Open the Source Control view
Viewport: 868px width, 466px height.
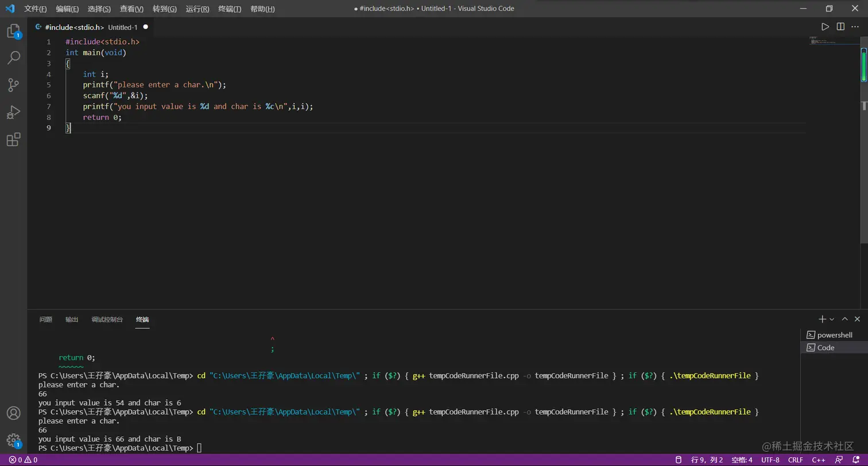point(13,85)
